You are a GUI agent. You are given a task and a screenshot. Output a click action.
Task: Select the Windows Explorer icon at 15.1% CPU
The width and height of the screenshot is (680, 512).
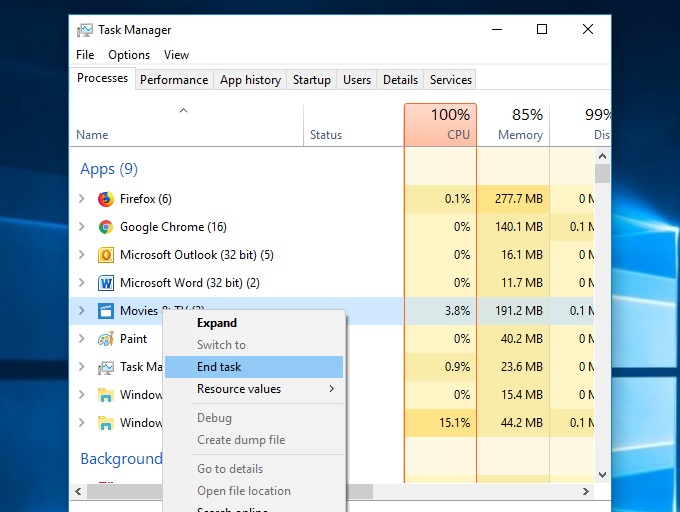point(106,423)
